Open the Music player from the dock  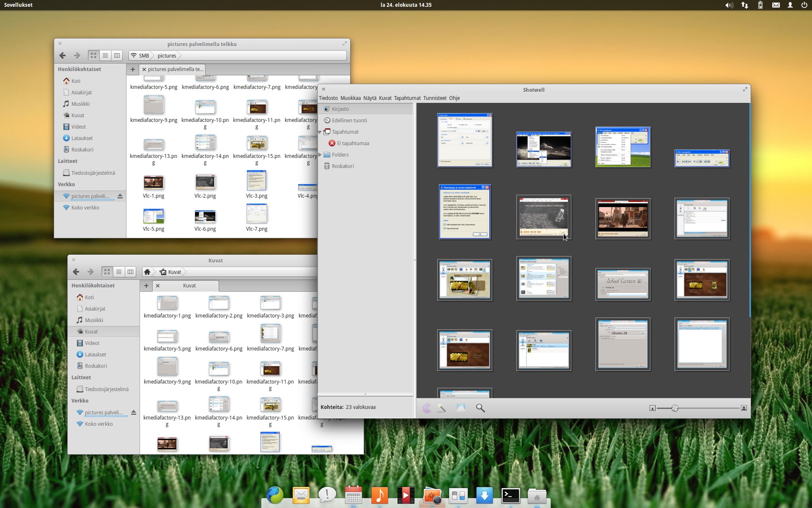(379, 495)
